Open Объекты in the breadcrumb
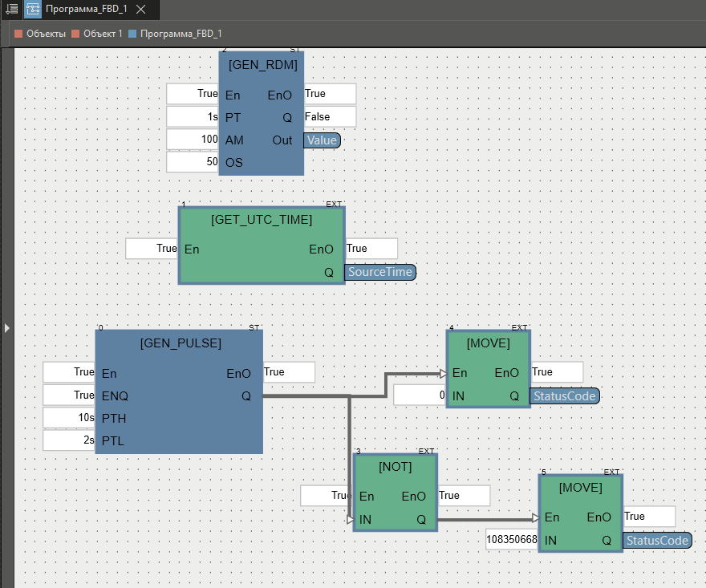 (46, 34)
